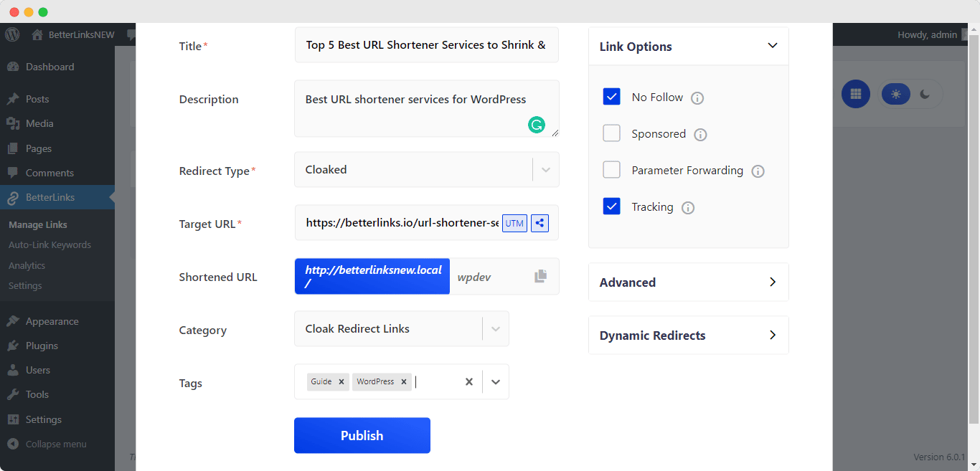Click the Publish button
980x471 pixels.
point(362,435)
